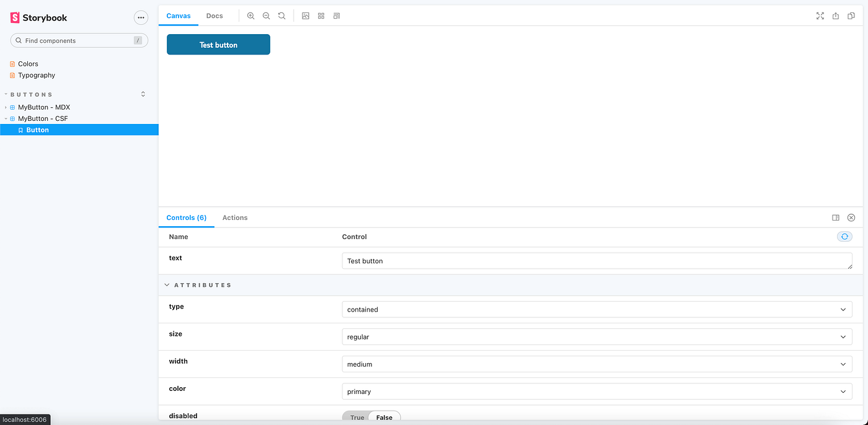Reset the canvas zoom level
Viewport: 868px width, 425px height.
281,15
